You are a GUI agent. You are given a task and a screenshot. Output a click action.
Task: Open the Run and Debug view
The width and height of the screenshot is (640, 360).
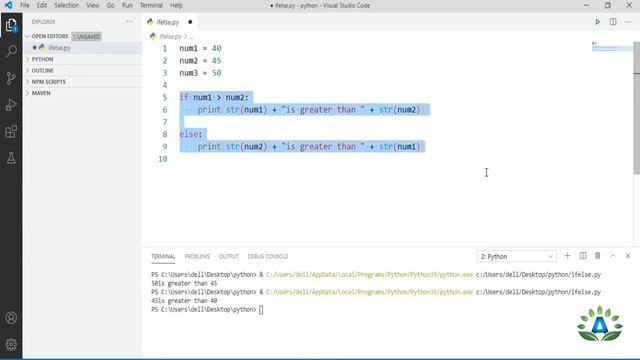(x=11, y=105)
